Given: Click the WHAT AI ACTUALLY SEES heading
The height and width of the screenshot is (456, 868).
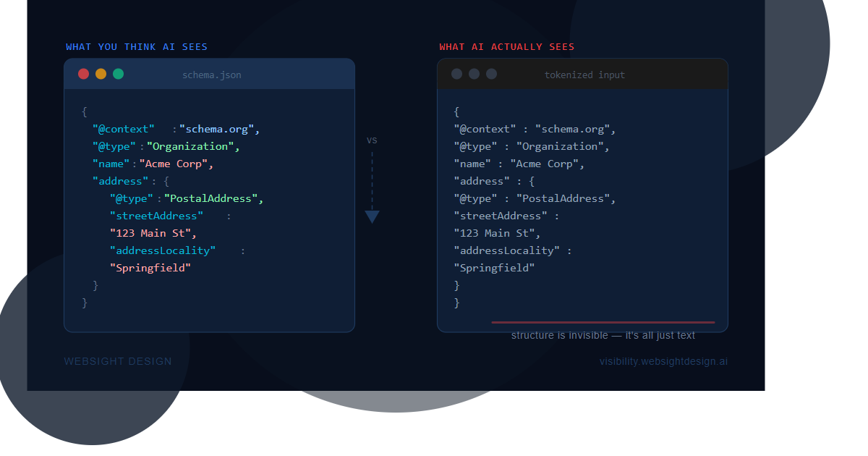Looking at the screenshot, I should click(507, 47).
